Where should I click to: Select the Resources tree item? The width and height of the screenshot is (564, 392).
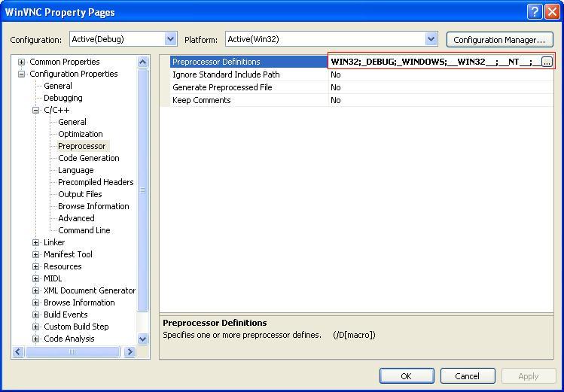[62, 266]
